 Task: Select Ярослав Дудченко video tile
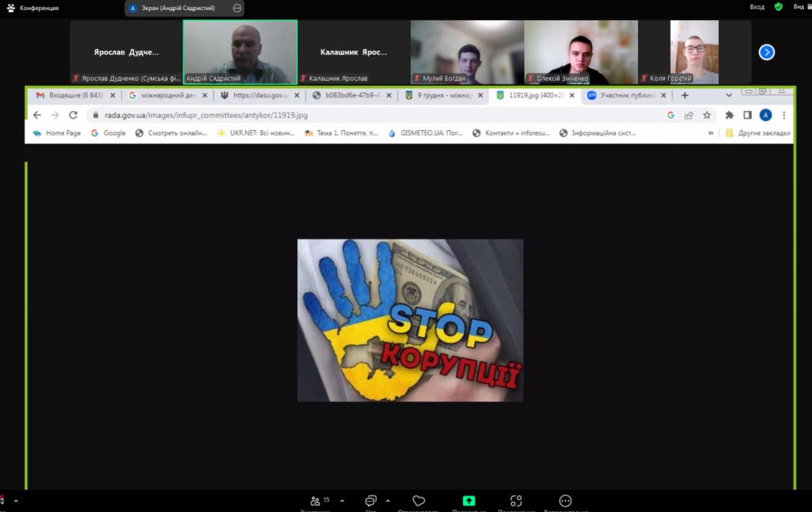coord(126,52)
